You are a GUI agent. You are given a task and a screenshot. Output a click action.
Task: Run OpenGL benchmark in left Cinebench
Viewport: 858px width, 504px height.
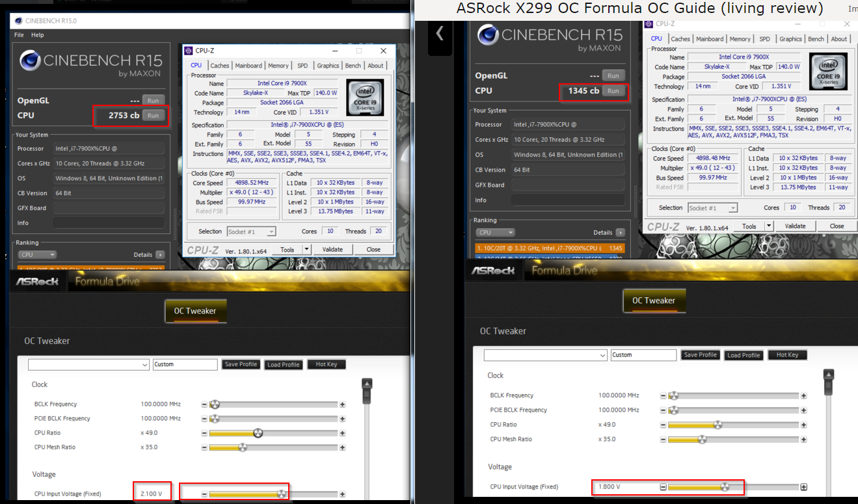153,101
